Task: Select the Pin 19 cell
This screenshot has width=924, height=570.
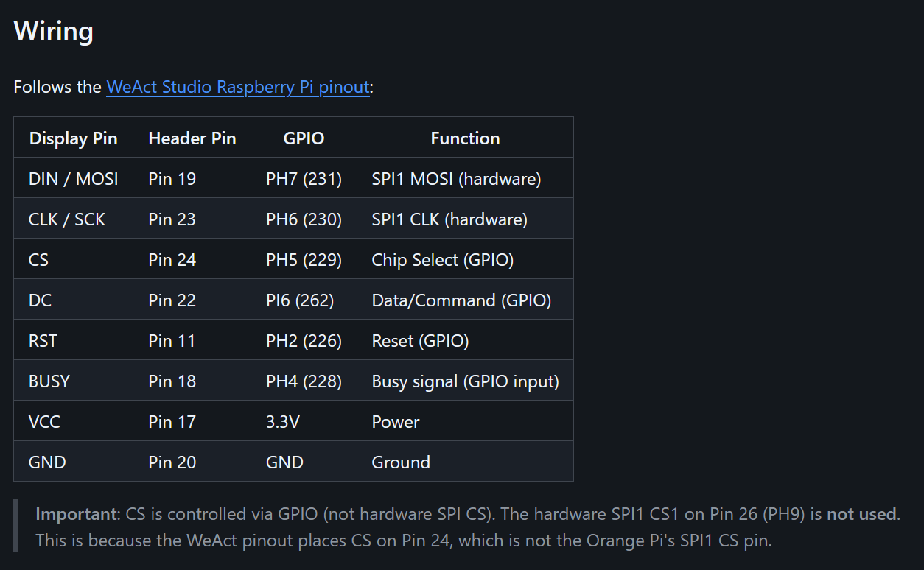Action: [172, 179]
